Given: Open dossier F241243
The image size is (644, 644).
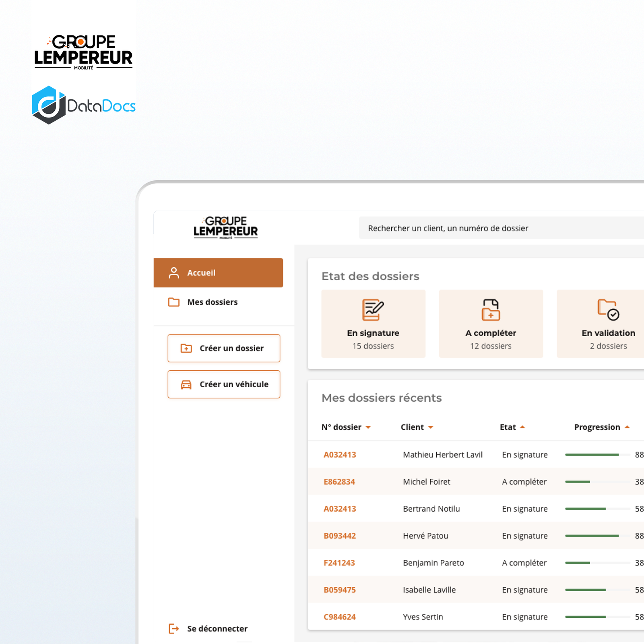Looking at the screenshot, I should tap(339, 563).
